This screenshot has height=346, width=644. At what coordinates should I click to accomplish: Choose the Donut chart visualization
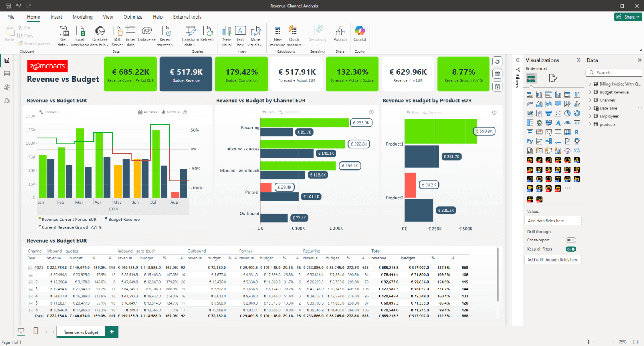(x=577, y=113)
